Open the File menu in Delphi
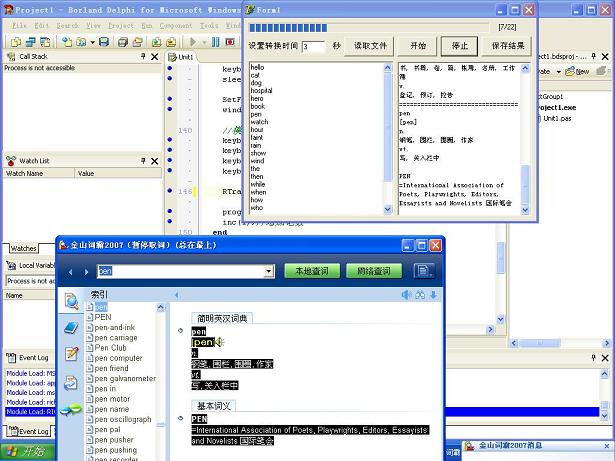 pos(19,26)
